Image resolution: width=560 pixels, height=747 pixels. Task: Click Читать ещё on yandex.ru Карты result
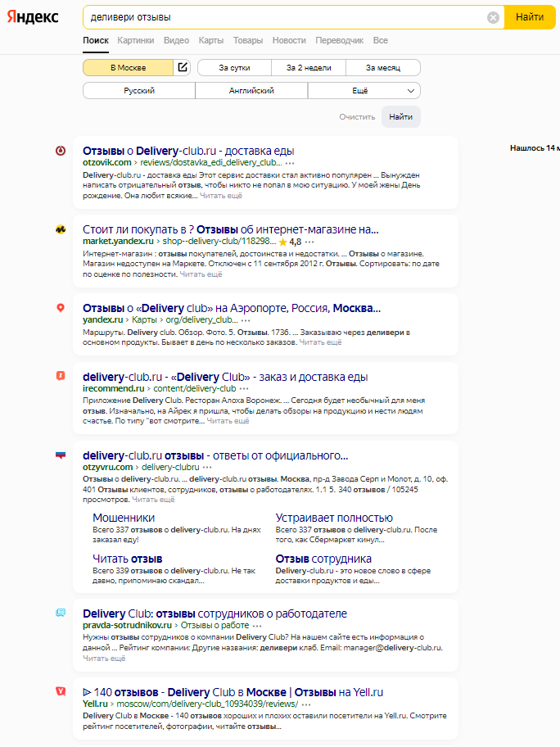[320, 342]
